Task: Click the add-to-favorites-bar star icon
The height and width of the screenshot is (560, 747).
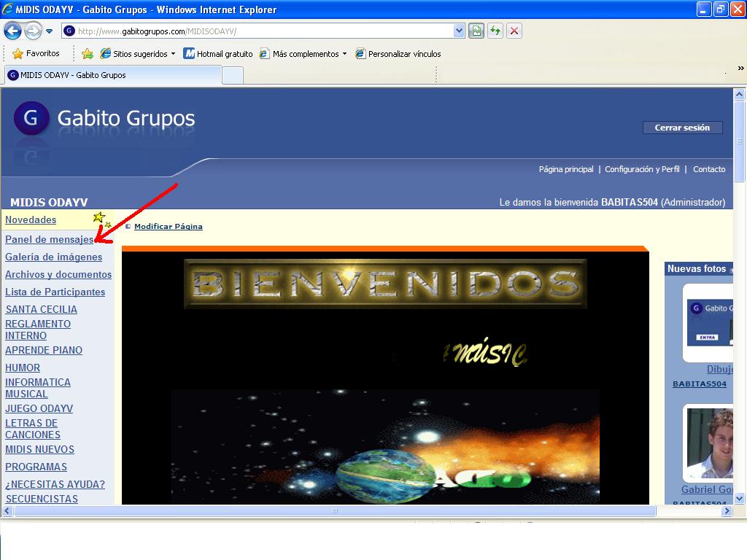Action: [88, 53]
